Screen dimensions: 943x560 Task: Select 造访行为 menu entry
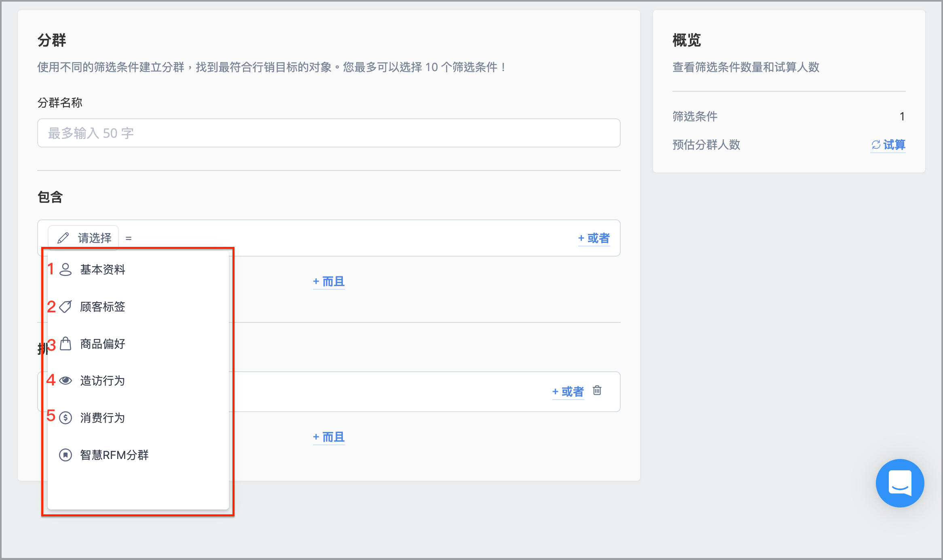pos(138,381)
